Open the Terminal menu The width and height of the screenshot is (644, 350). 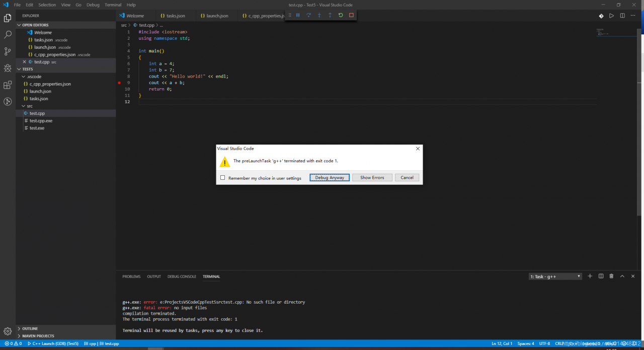coord(113,5)
